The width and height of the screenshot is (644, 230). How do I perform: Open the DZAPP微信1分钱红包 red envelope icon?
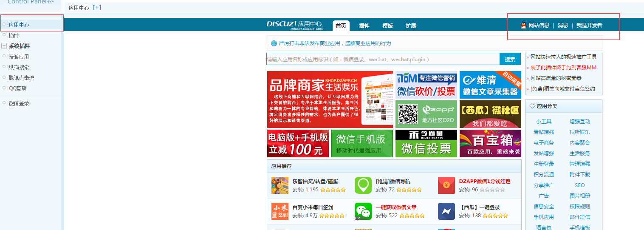tap(446, 186)
